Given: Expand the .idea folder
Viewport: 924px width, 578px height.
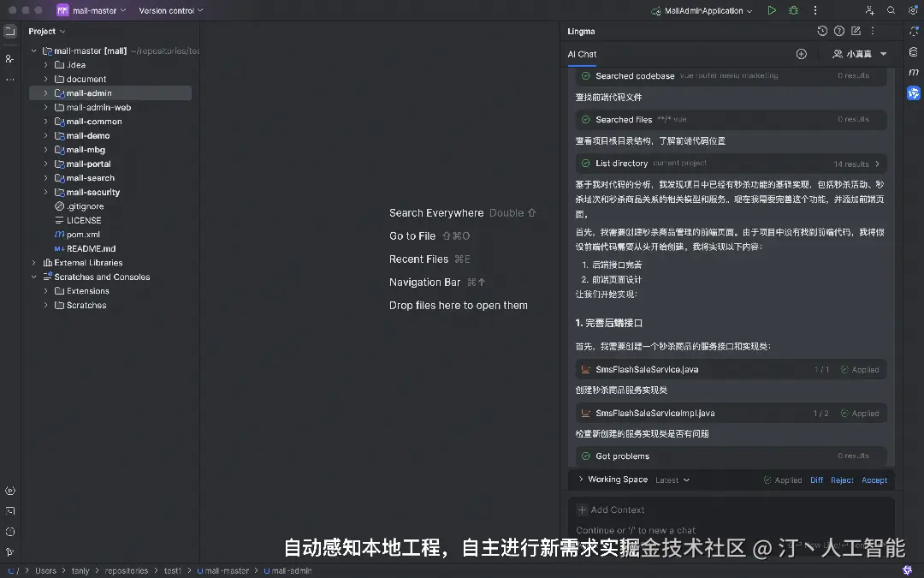Looking at the screenshot, I should 45,65.
